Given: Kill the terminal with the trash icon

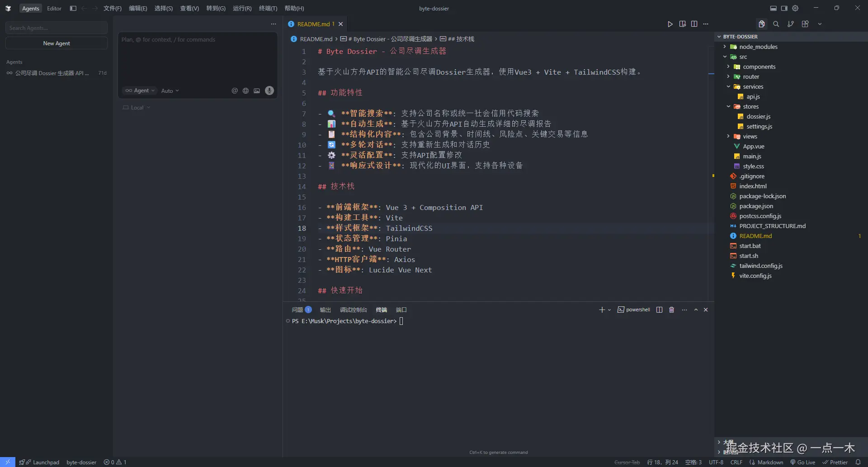Looking at the screenshot, I should click(x=672, y=310).
